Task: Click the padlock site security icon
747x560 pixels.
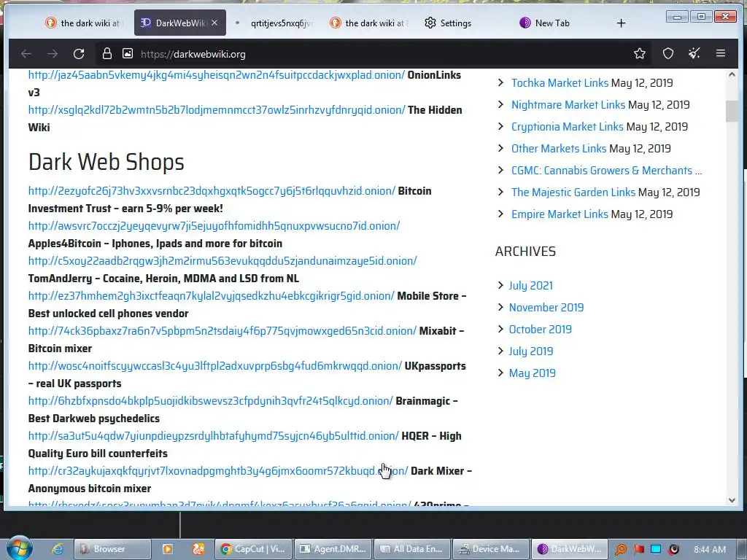Action: click(107, 53)
